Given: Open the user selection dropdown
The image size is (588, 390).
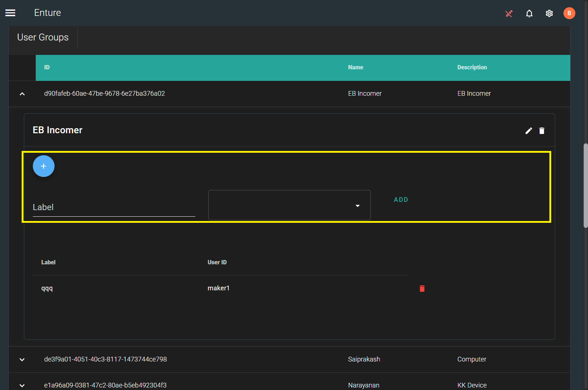Looking at the screenshot, I should 289,205.
